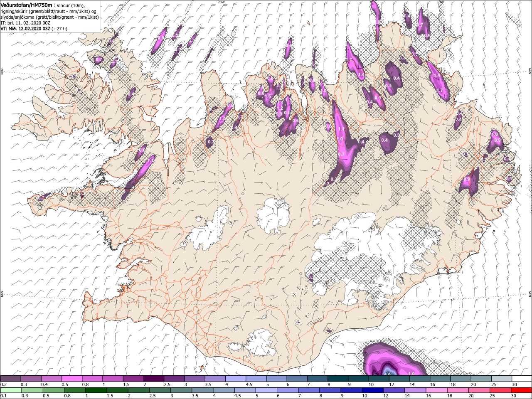
Task: Select the rain-scale 3.5 swatch in bottom row
Action: tap(202, 390)
